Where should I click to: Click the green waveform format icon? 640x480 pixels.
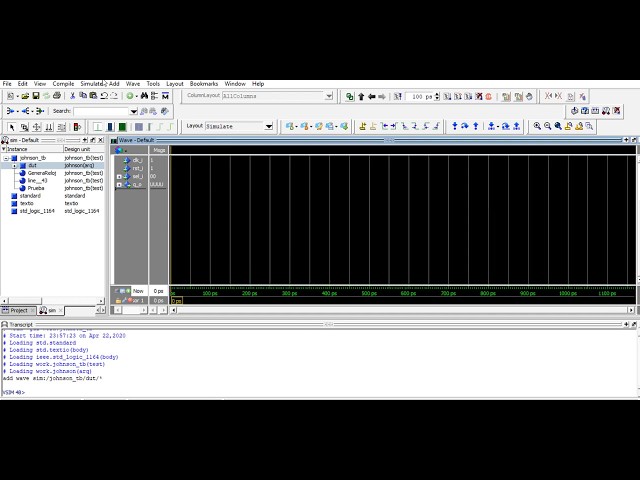(x=122, y=127)
